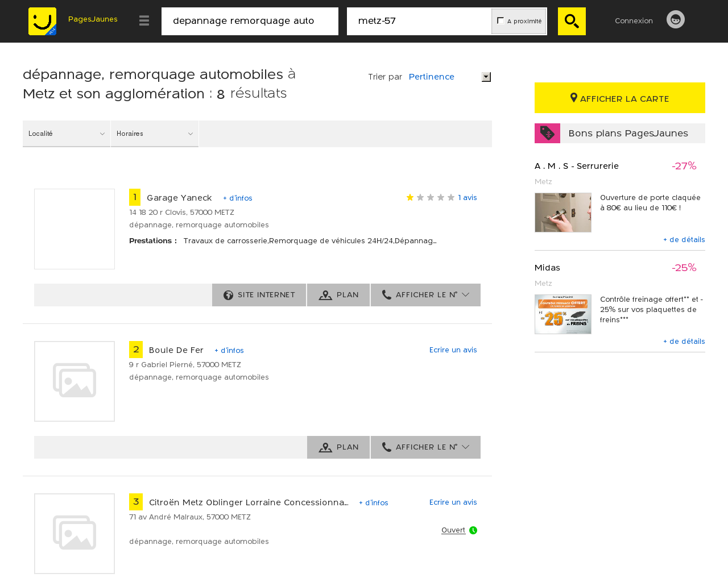The width and height of the screenshot is (728, 582).
Task: Click address 9 r Gabriel Pierné
Action: point(185,365)
